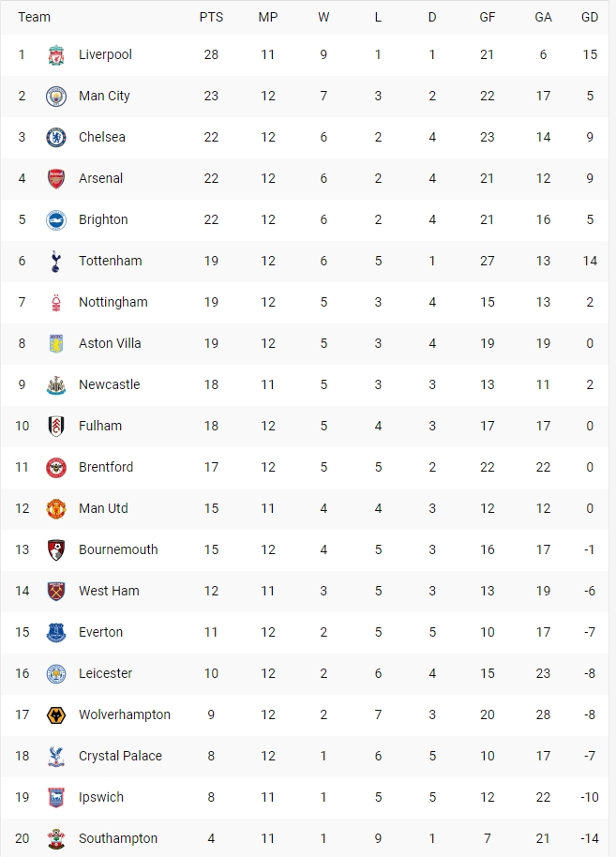Click the Arsenal club crest
616x857 pixels.
(55, 179)
